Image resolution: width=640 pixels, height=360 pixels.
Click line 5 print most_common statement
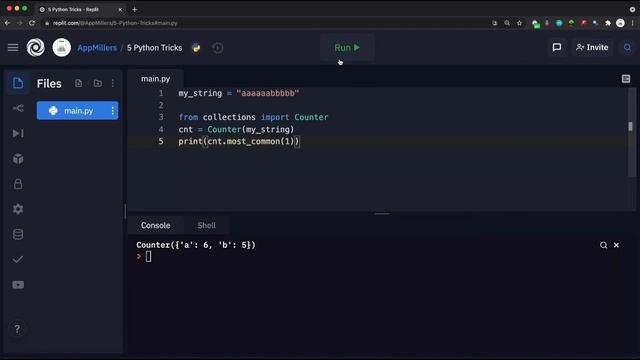click(239, 141)
